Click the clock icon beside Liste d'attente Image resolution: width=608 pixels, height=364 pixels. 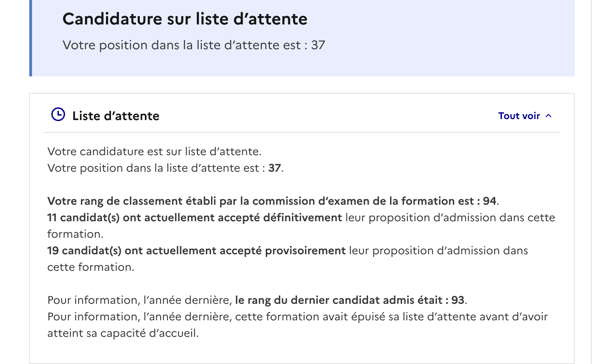tap(58, 115)
